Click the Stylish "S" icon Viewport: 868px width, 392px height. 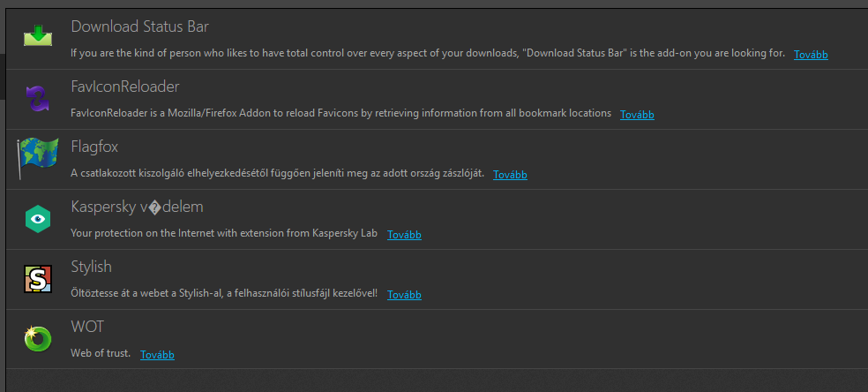click(x=38, y=278)
